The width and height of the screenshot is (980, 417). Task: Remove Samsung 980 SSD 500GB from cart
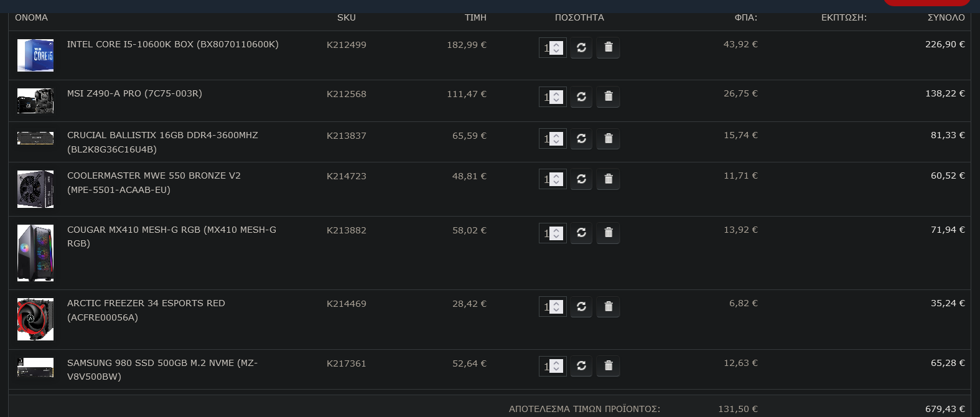coord(609,366)
